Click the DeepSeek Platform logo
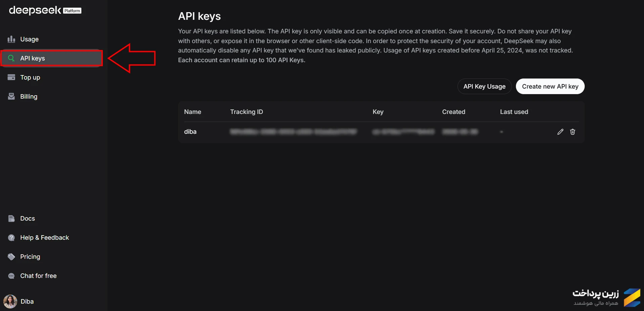Viewport: 644px width, 311px height. pyautogui.click(x=45, y=10)
